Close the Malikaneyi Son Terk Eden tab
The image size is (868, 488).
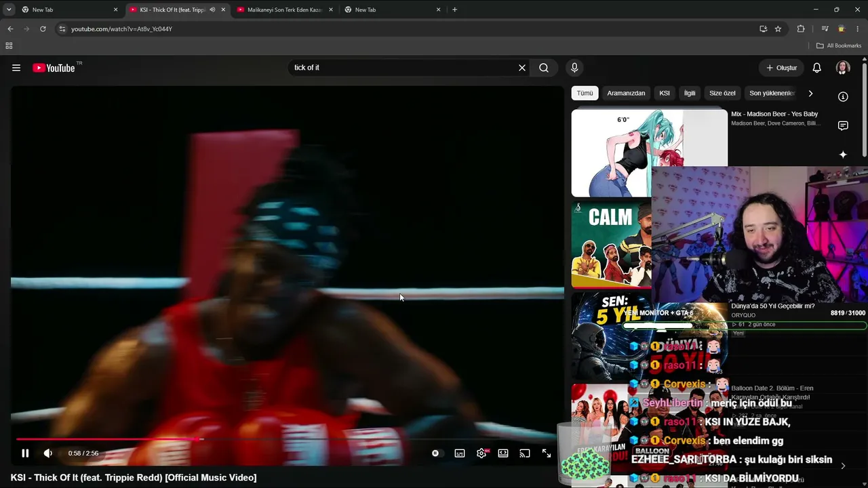tap(331, 9)
